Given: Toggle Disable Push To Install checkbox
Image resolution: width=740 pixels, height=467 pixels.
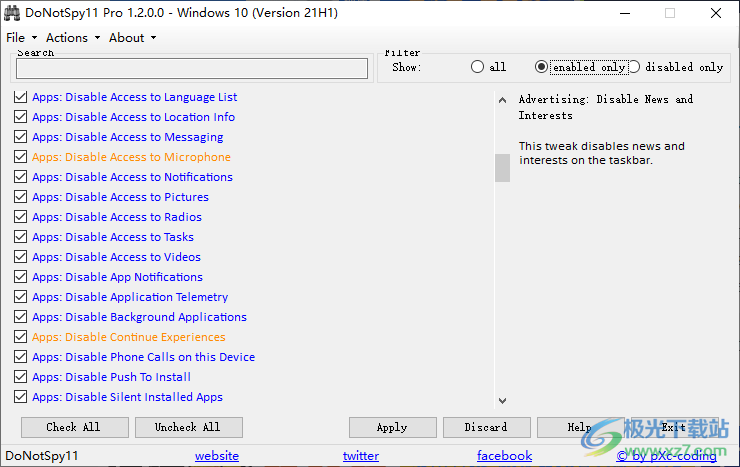Looking at the screenshot, I should point(20,377).
